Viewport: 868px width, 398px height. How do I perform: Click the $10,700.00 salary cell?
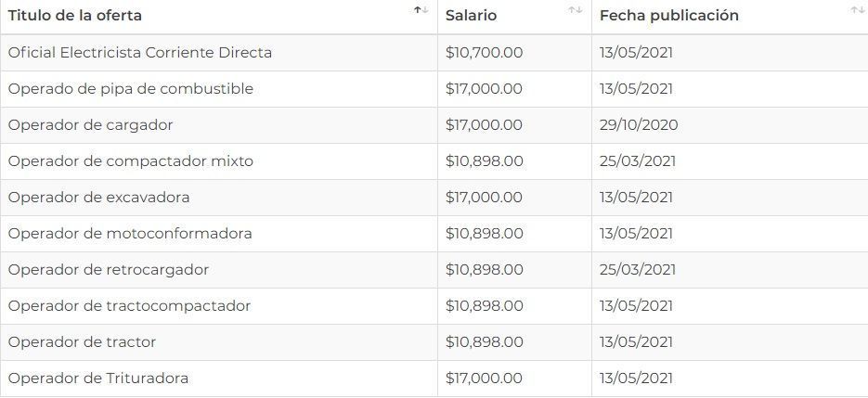(x=484, y=53)
